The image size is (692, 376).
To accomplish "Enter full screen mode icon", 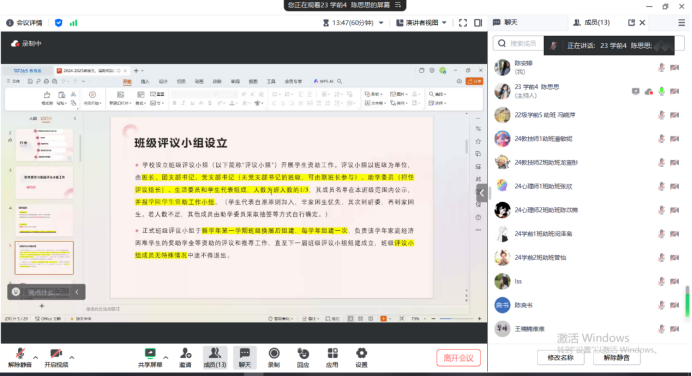I will (463, 23).
